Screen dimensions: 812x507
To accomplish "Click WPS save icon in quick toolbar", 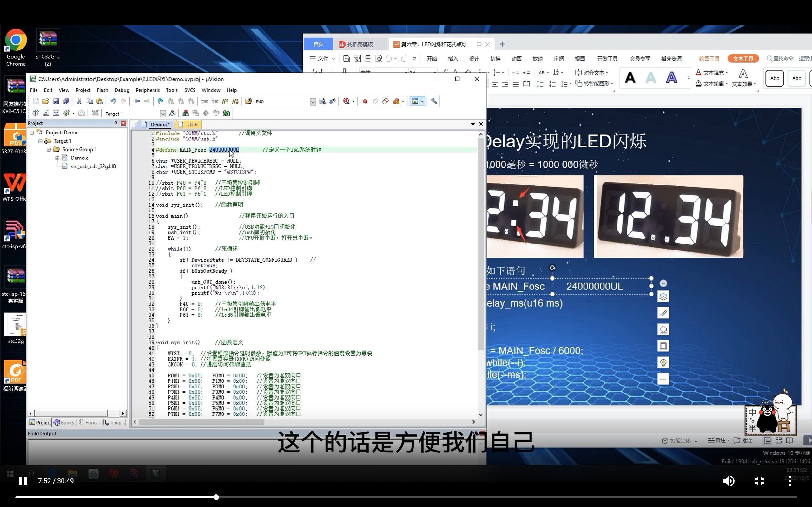I will click(x=347, y=59).
